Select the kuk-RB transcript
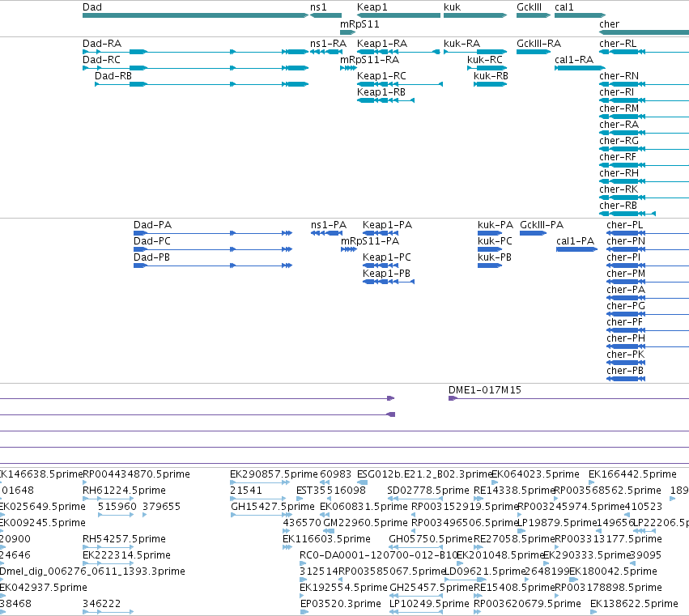Viewport: 689px width, 616px height. pyautogui.click(x=490, y=84)
